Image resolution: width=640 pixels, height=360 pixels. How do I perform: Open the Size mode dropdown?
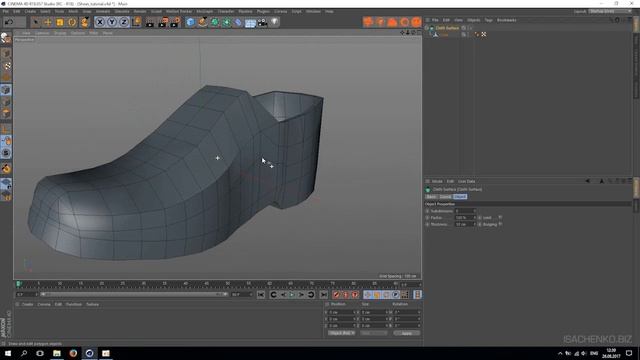[x=373, y=333]
